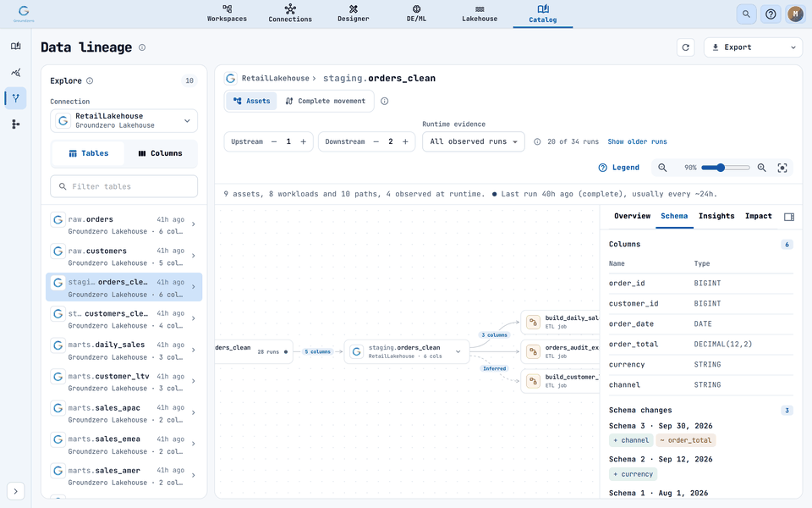Open the Impact tab
This screenshot has width=812, height=508.
click(x=758, y=216)
